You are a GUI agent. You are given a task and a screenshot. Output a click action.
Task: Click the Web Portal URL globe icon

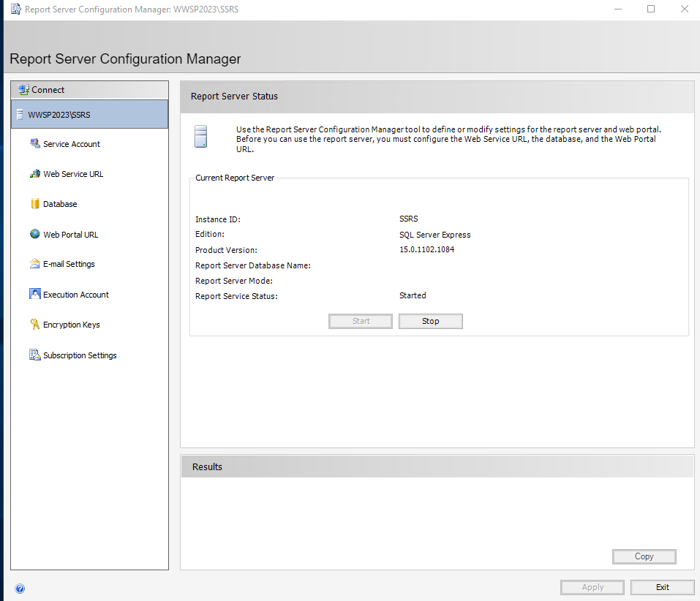point(35,234)
